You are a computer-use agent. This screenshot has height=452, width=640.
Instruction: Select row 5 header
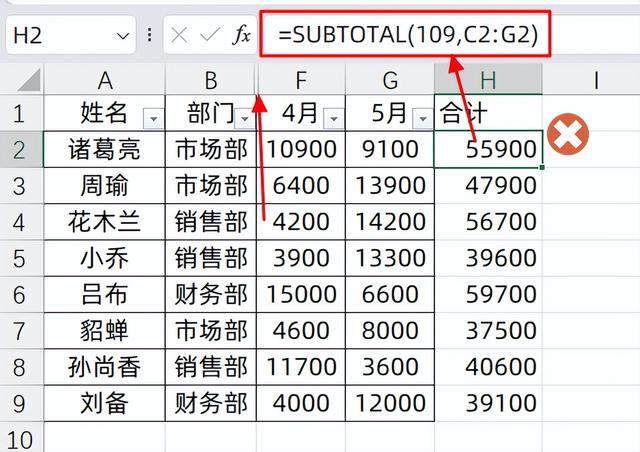[21, 258]
